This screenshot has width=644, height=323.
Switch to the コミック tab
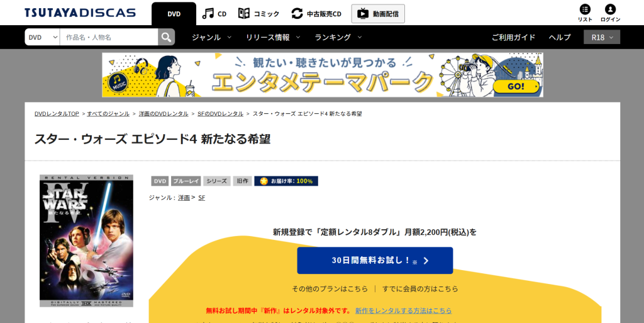click(x=258, y=14)
